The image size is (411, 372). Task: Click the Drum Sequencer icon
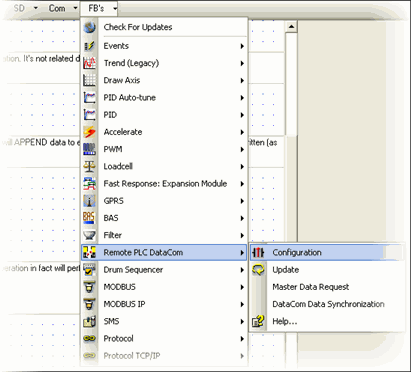(89, 270)
